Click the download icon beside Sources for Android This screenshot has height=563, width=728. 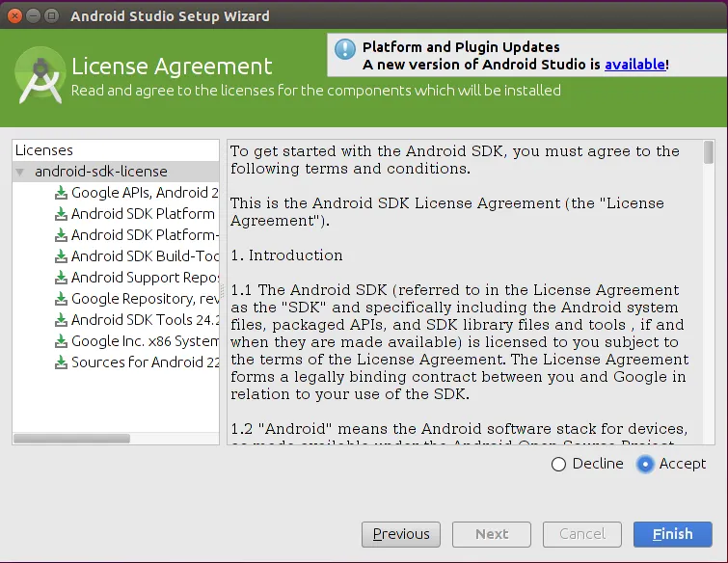pos(63,362)
